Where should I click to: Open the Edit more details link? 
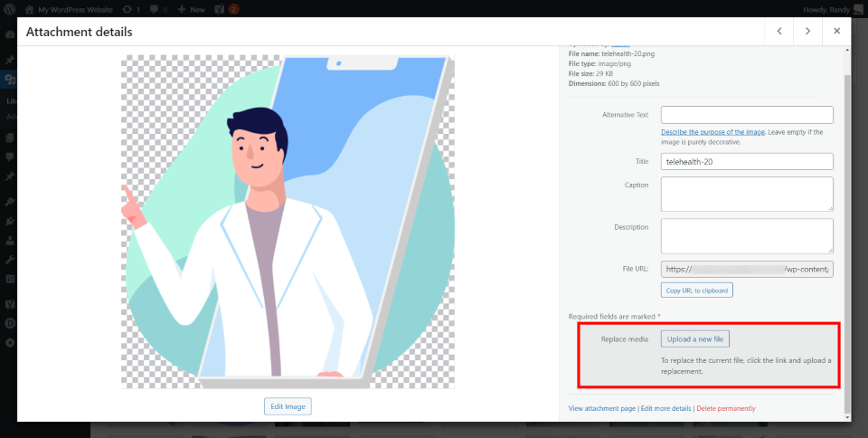click(x=666, y=408)
